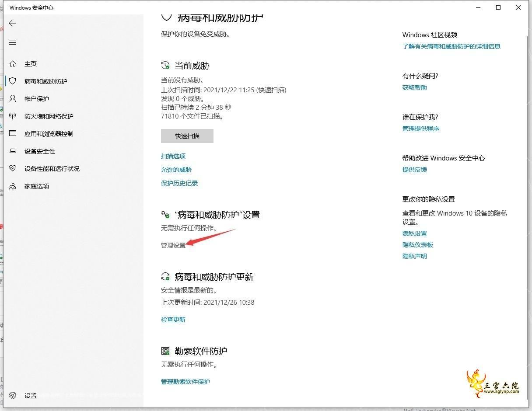Viewport: 532px width, 411px height.
Task: Click the device security laptop icon
Action: click(x=13, y=151)
